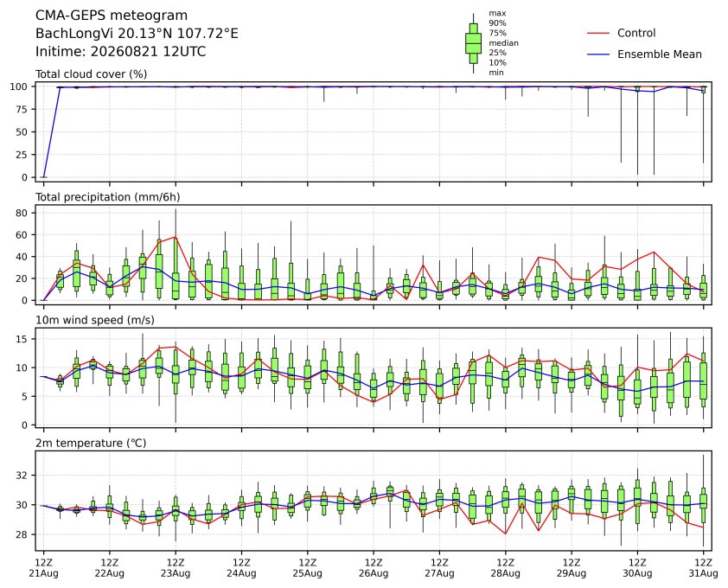Click the CMA-GEPS meteogram title
The height and width of the screenshot is (588, 728).
112,16
